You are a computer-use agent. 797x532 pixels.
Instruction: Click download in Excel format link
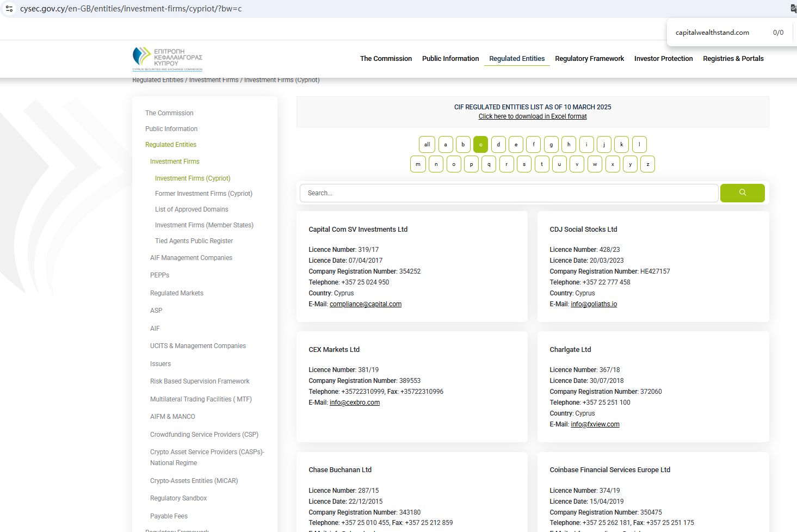532,116
